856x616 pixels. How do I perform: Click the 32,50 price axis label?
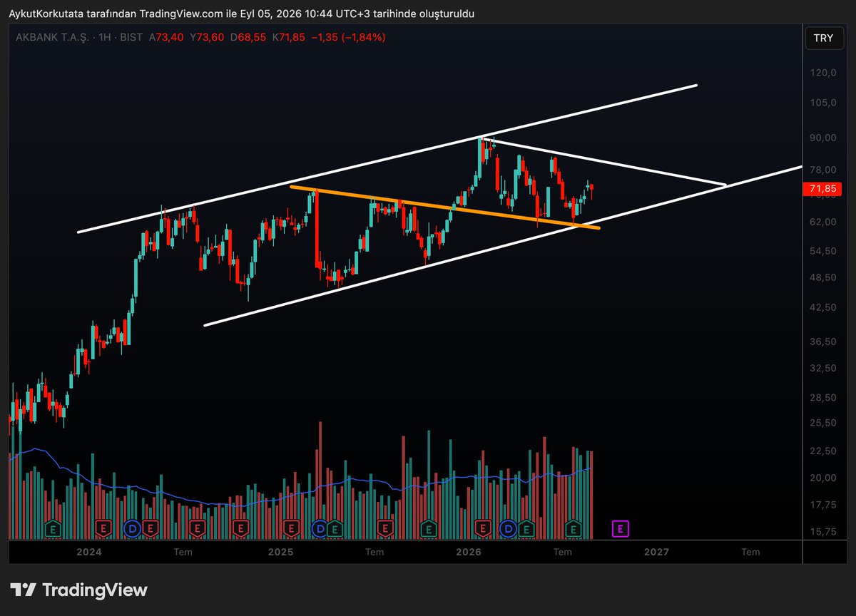(x=824, y=368)
